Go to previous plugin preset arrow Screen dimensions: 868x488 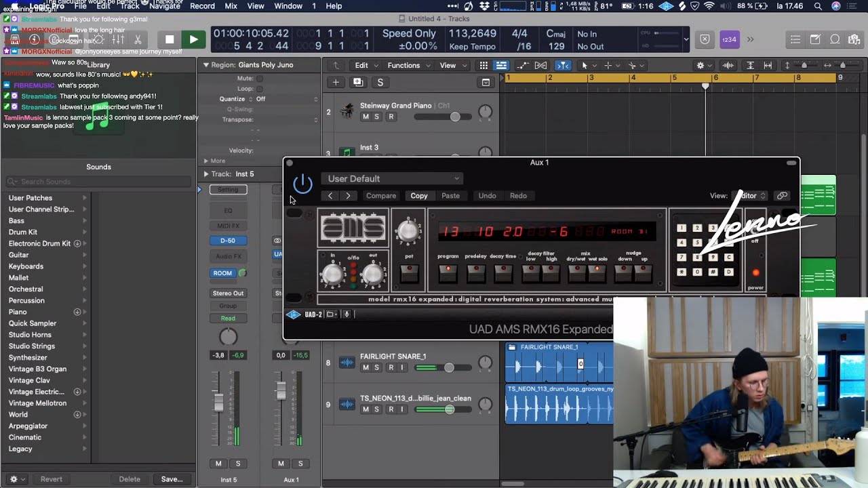pyautogui.click(x=330, y=196)
